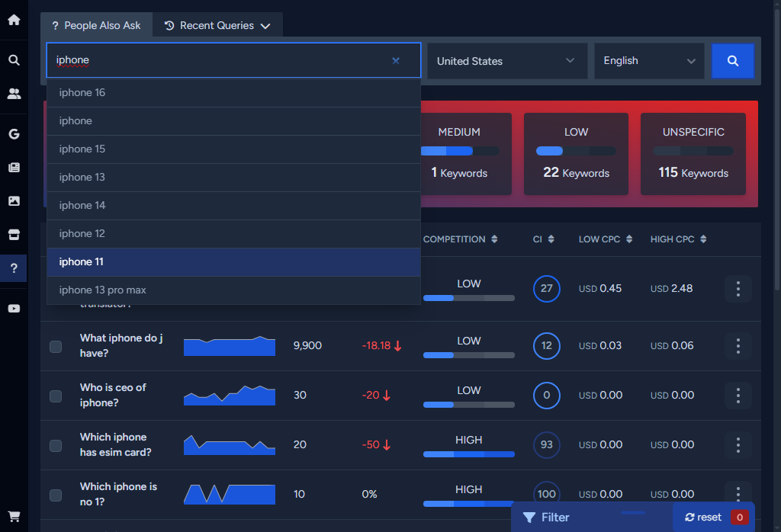Click the red 0 counter badge

tap(739, 518)
